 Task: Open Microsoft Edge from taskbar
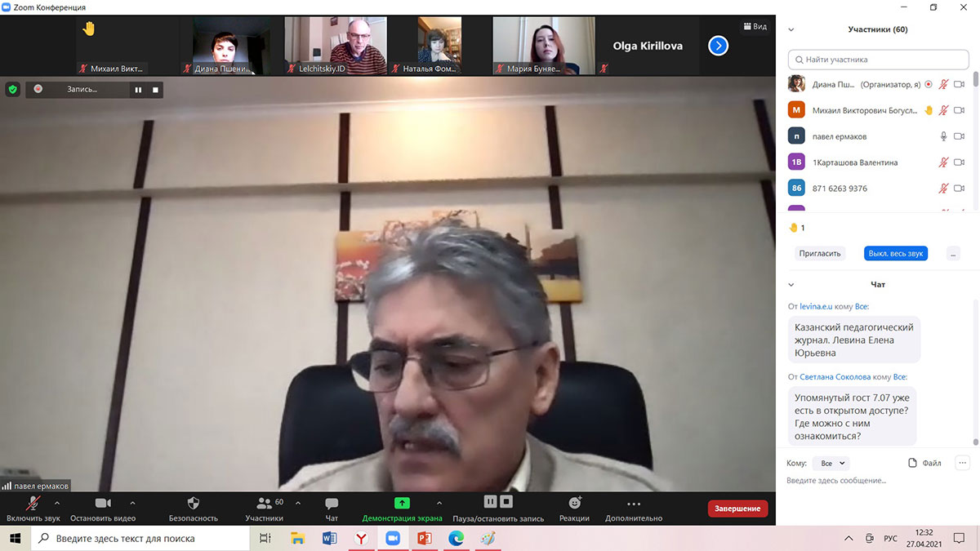point(457,538)
